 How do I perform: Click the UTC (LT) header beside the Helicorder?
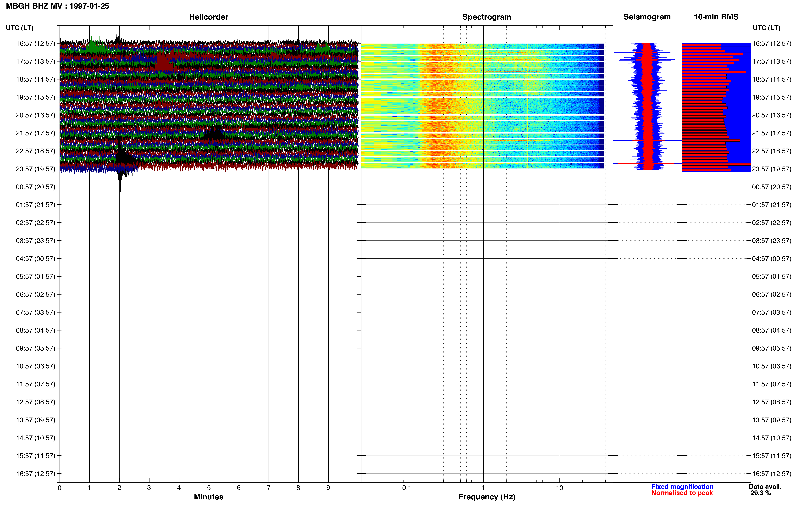tap(19, 28)
